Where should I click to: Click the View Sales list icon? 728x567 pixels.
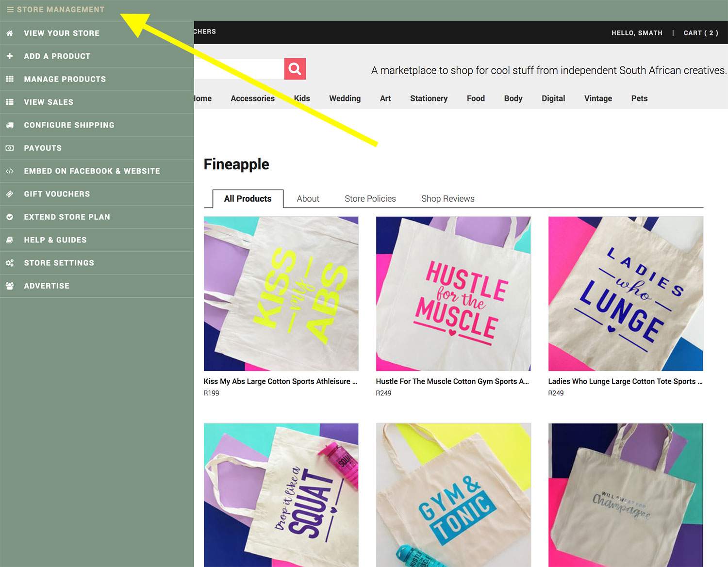pyautogui.click(x=10, y=102)
